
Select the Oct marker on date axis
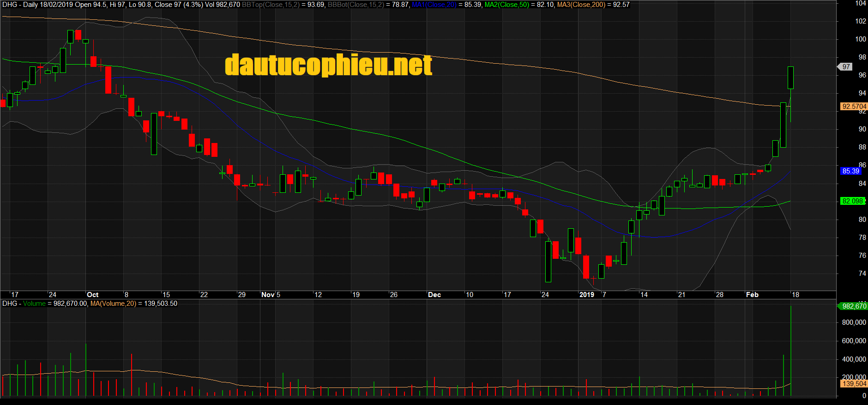92,295
